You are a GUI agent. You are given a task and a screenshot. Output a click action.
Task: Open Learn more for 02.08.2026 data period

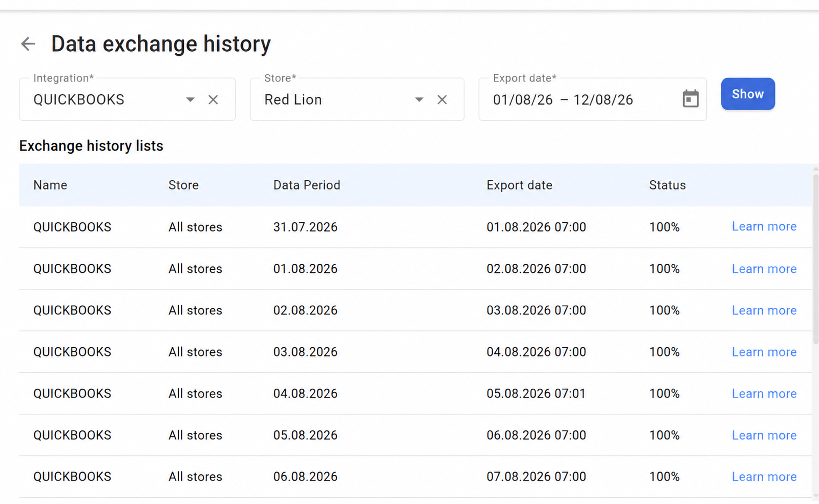coord(764,310)
